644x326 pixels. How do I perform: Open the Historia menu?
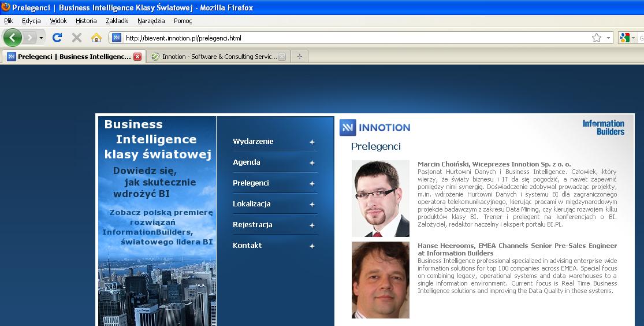coord(86,21)
